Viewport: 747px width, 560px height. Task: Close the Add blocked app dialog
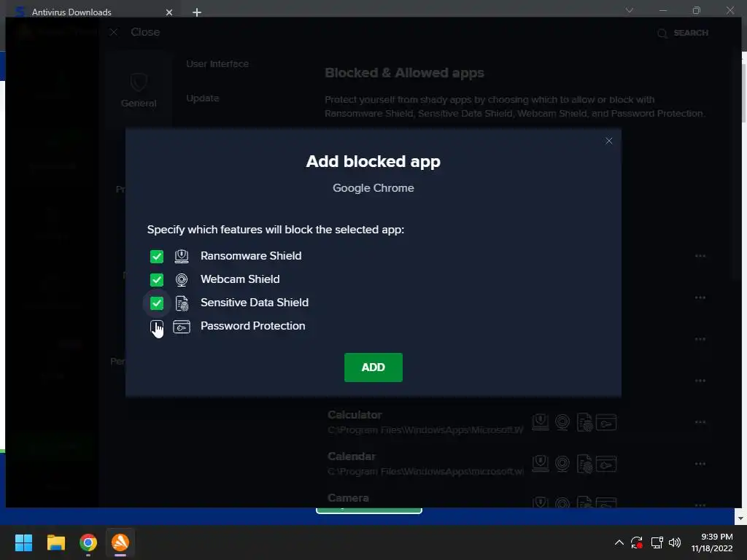pos(608,141)
